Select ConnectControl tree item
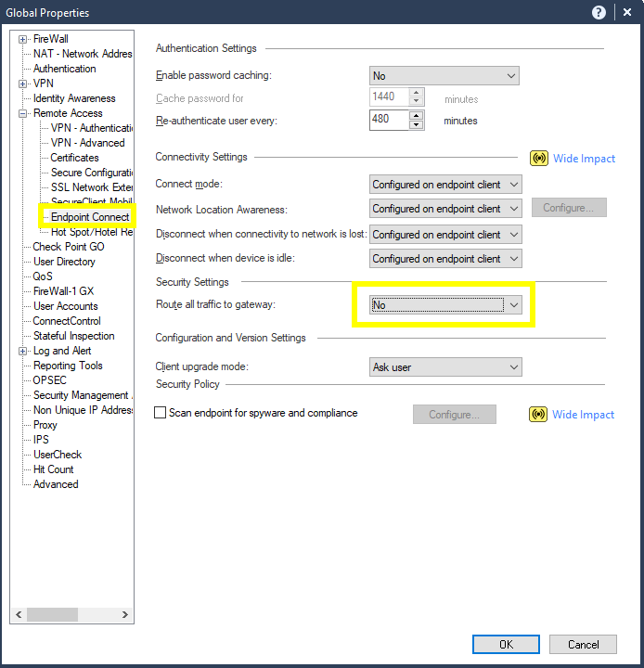Screen dimensions: 644x668 67,321
